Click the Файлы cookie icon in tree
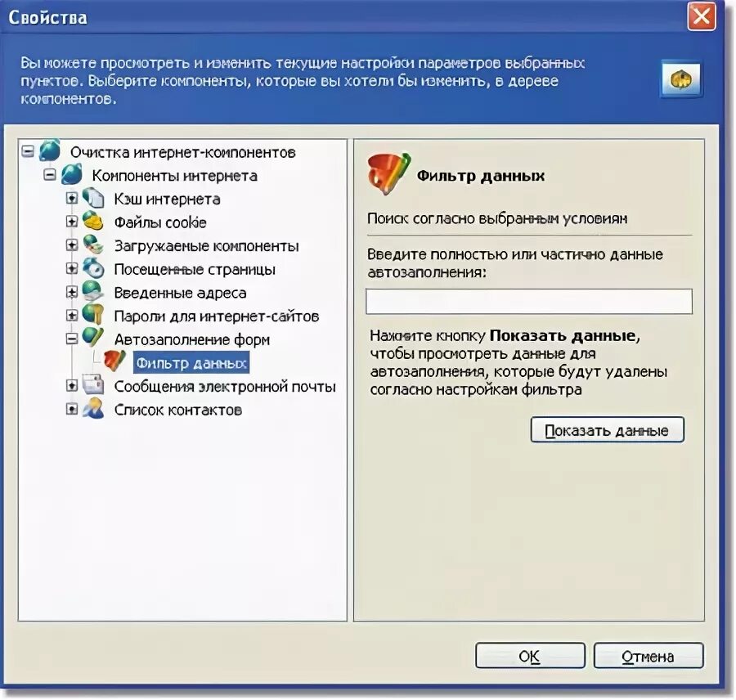736x700 pixels. [x=93, y=221]
